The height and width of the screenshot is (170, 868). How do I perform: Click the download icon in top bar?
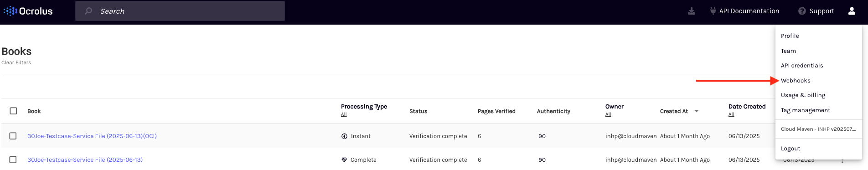click(x=692, y=11)
